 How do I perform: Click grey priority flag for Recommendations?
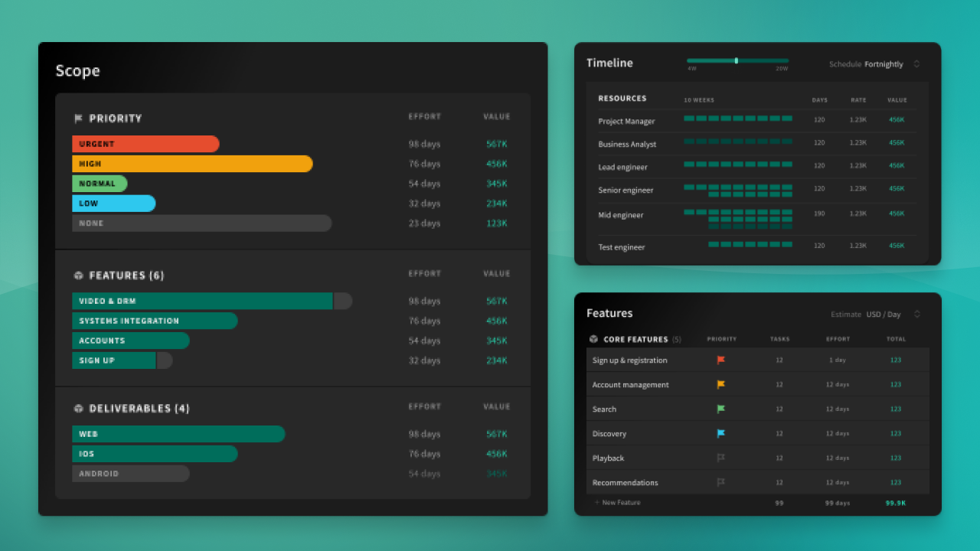click(720, 482)
